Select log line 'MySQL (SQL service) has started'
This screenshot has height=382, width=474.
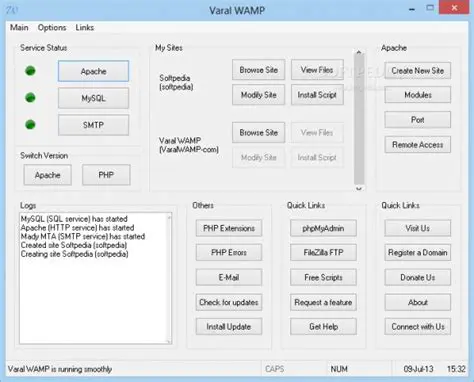click(74, 219)
